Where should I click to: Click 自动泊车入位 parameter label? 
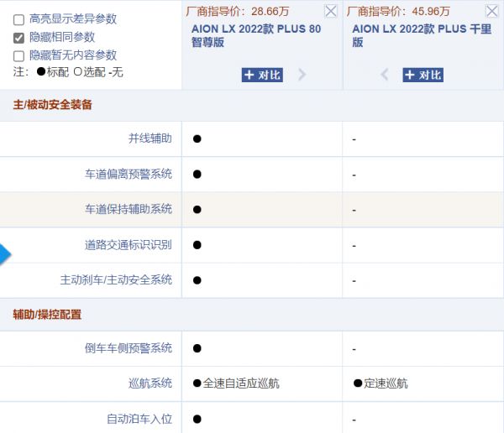[x=139, y=418]
